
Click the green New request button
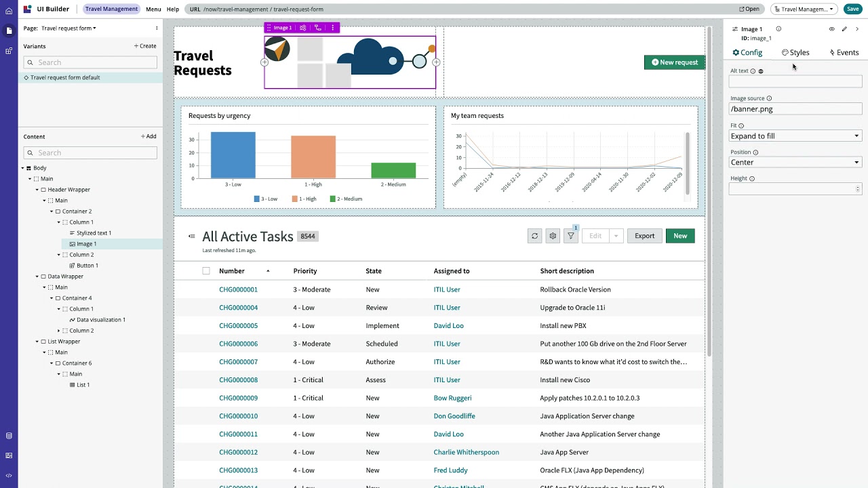(x=675, y=62)
